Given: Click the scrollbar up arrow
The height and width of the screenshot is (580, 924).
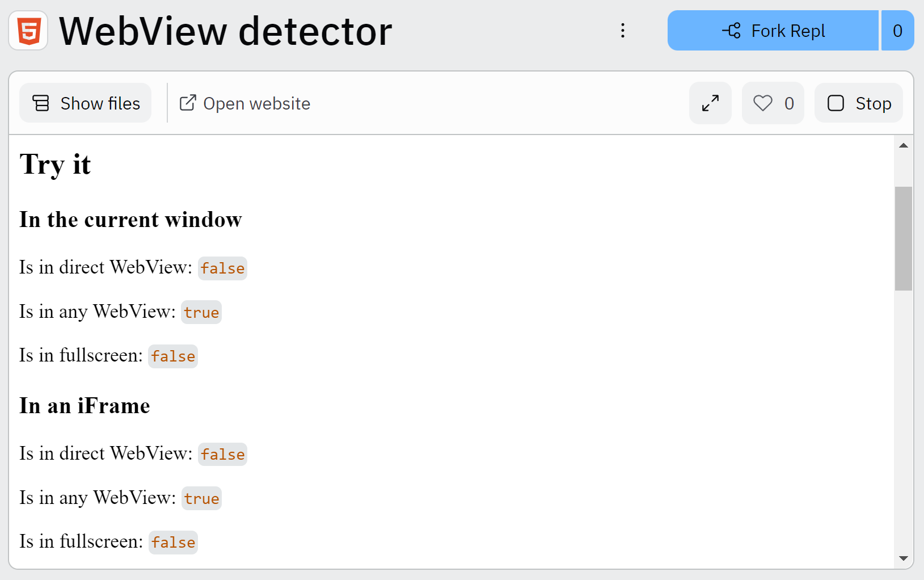Looking at the screenshot, I should (x=903, y=145).
